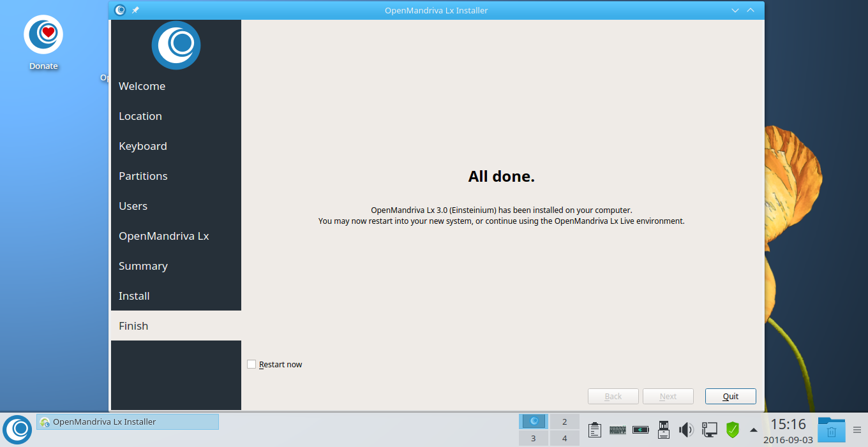
Task: Open the Donate desktop icon
Action: (43, 43)
